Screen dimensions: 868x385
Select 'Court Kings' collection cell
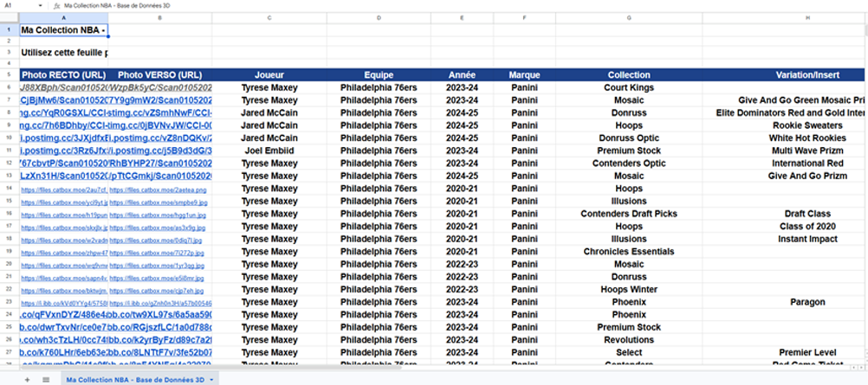coord(629,87)
